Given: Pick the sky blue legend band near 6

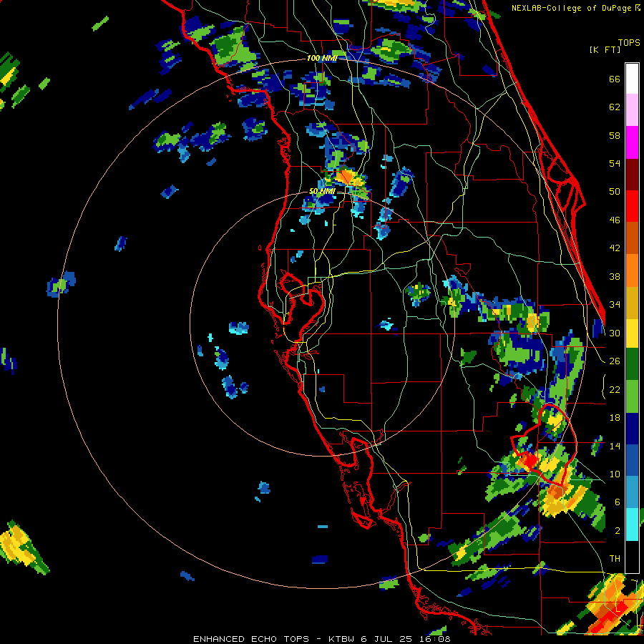Looking at the screenshot, I should pos(632,492).
